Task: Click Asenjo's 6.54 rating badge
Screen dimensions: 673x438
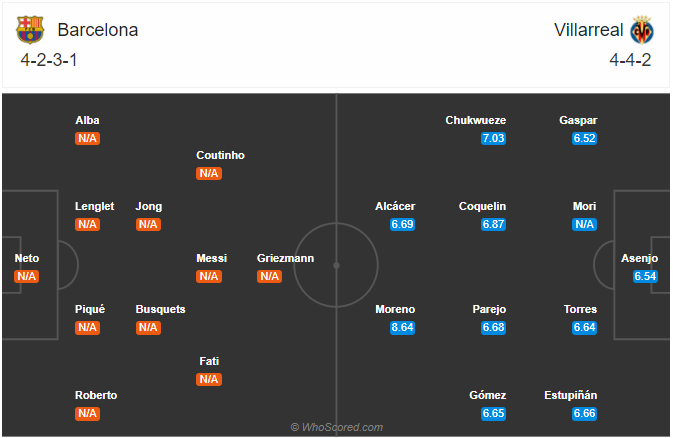Action: point(645,276)
